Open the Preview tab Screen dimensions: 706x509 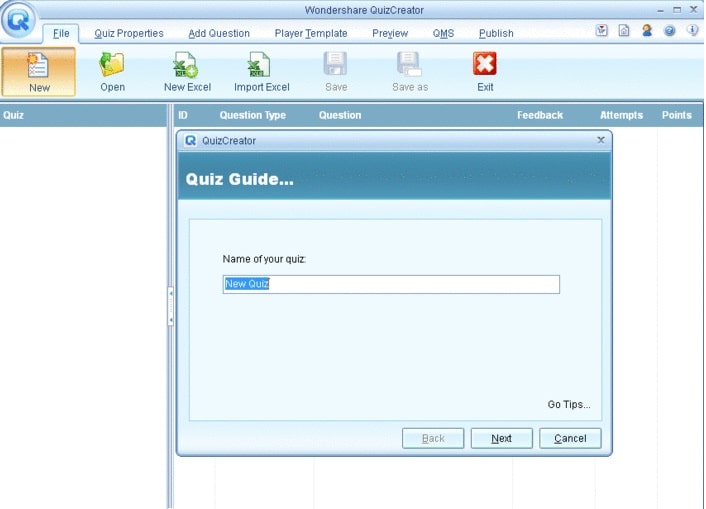pyautogui.click(x=390, y=33)
